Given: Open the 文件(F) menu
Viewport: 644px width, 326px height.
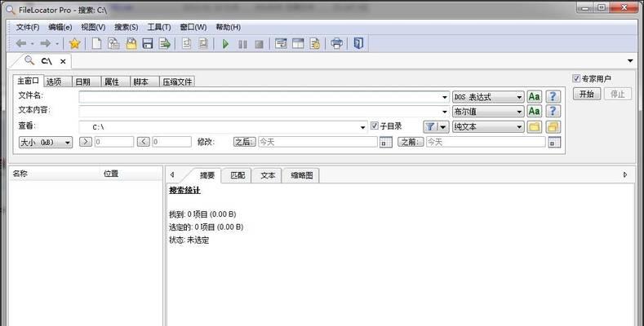Looking at the screenshot, I should (x=28, y=27).
